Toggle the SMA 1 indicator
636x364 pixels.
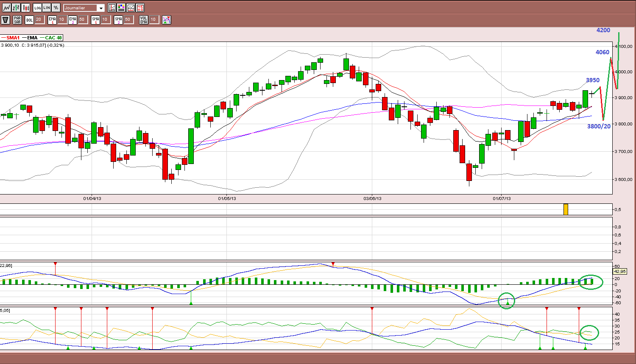point(95,19)
